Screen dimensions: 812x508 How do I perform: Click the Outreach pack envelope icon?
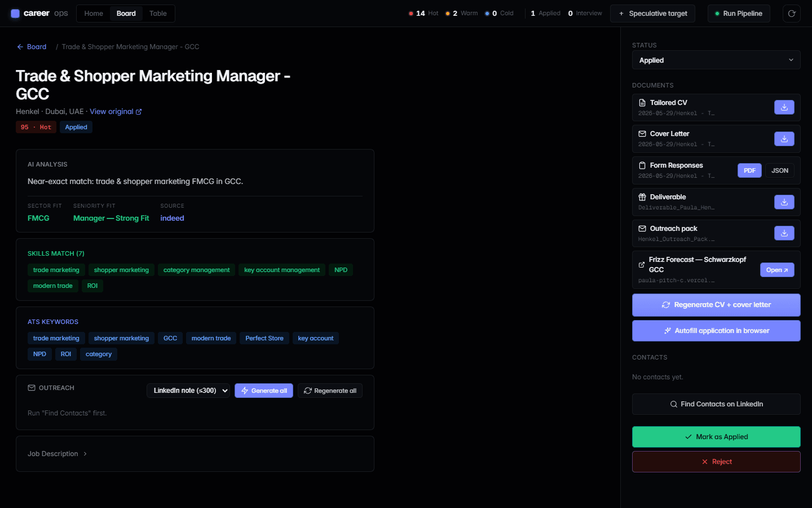click(642, 229)
